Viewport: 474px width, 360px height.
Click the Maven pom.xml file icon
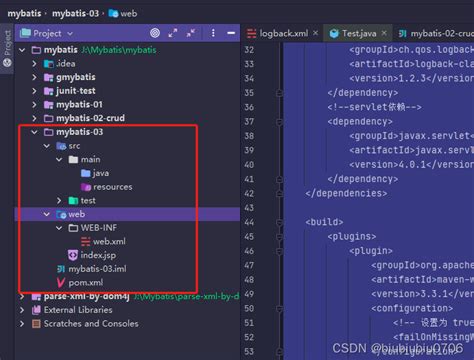point(61,282)
